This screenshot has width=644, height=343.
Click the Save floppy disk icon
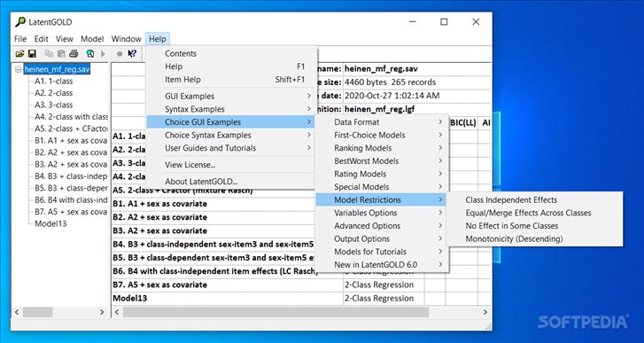(x=32, y=54)
